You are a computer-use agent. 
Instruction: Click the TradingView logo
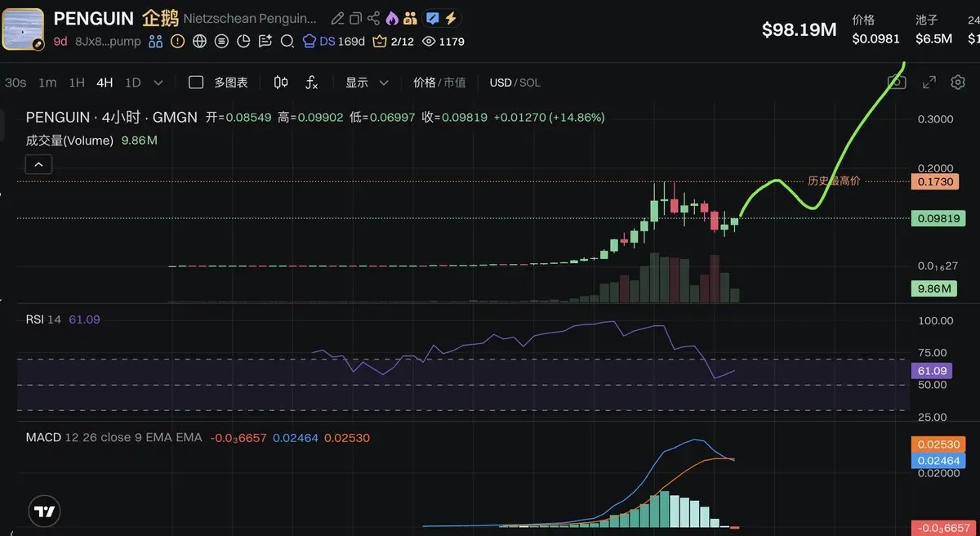(x=45, y=511)
